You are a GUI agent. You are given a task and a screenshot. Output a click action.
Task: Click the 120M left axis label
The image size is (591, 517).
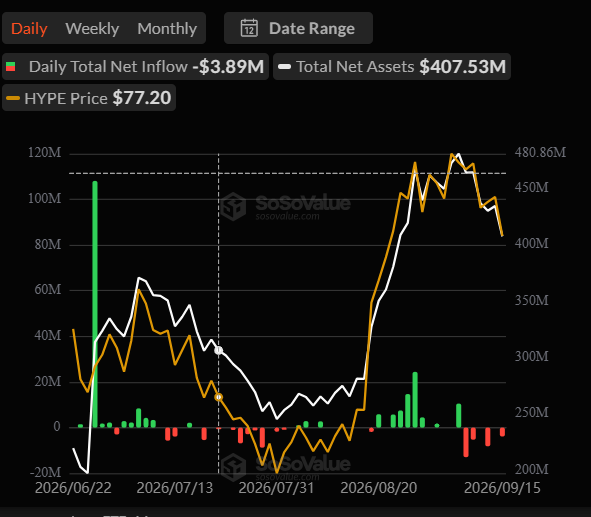[x=44, y=153]
